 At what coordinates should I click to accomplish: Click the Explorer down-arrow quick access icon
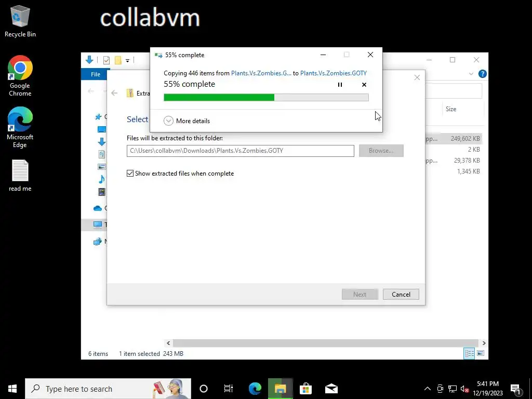pos(89,60)
